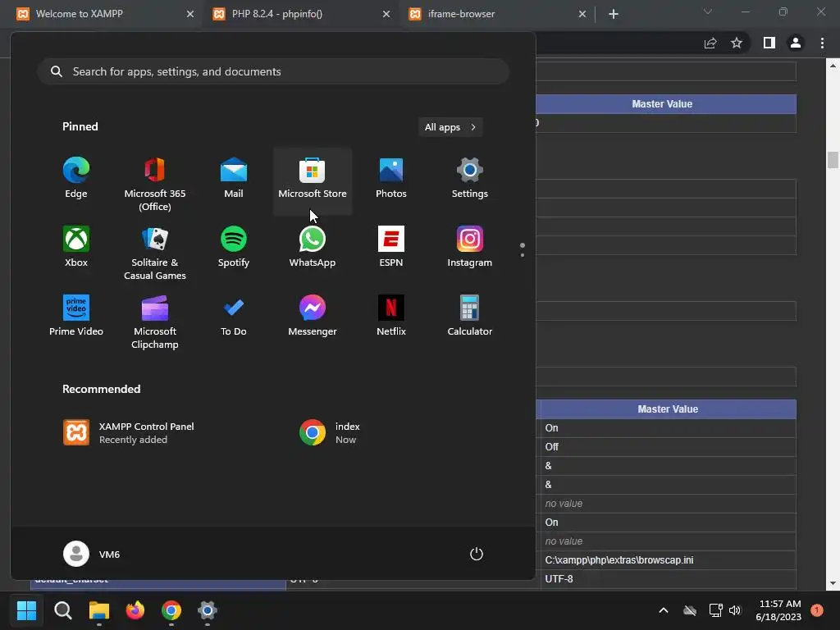Open the Mail app
This screenshot has width=840, height=630.
[234, 179]
